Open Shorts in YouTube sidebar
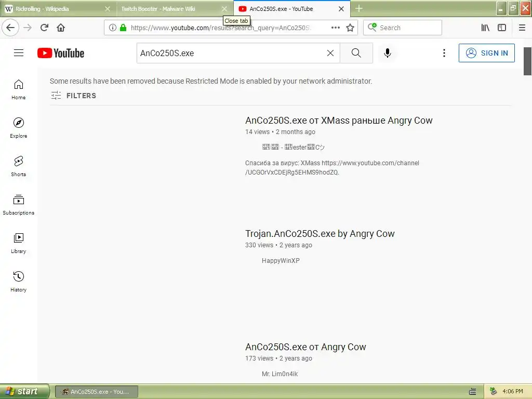 click(18, 166)
